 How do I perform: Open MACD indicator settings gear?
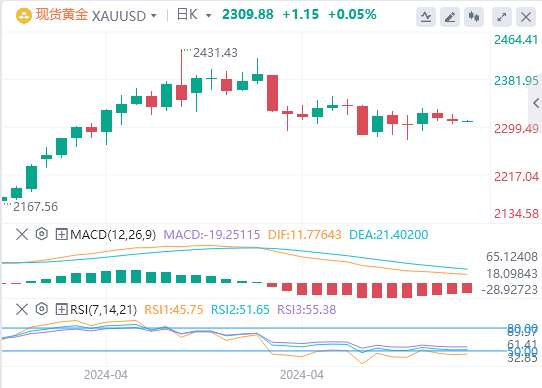pyautogui.click(x=42, y=234)
